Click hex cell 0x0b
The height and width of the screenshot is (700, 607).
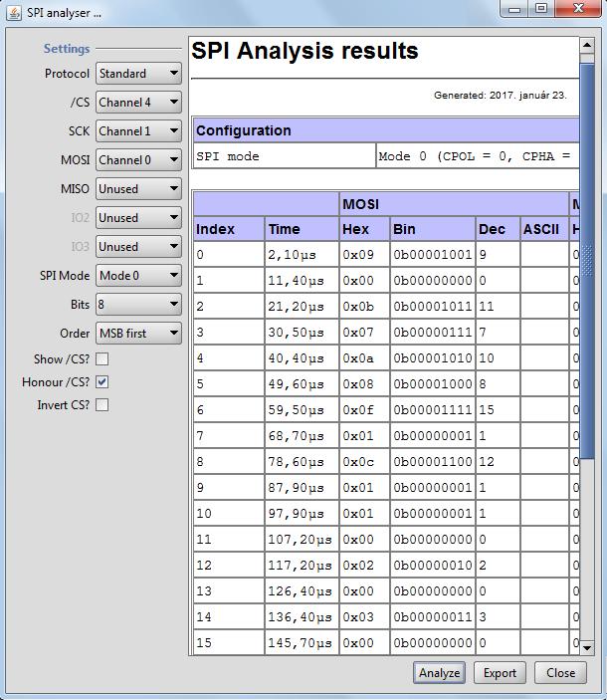pyautogui.click(x=364, y=307)
